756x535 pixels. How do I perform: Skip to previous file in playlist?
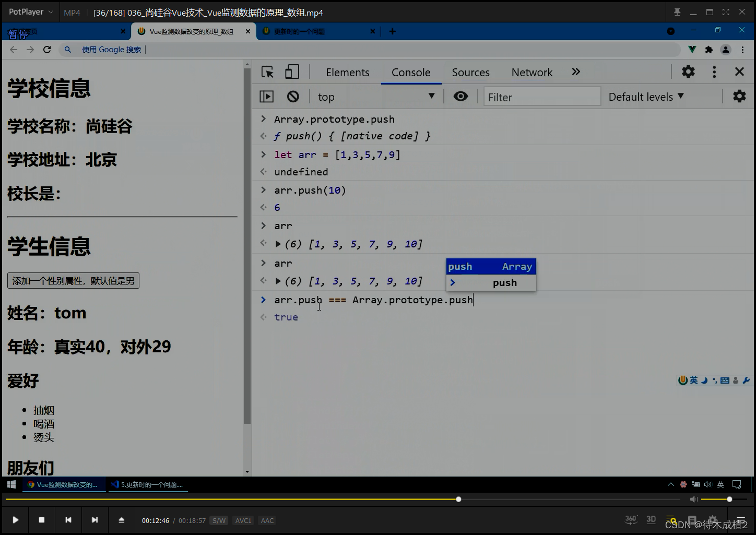coord(68,520)
